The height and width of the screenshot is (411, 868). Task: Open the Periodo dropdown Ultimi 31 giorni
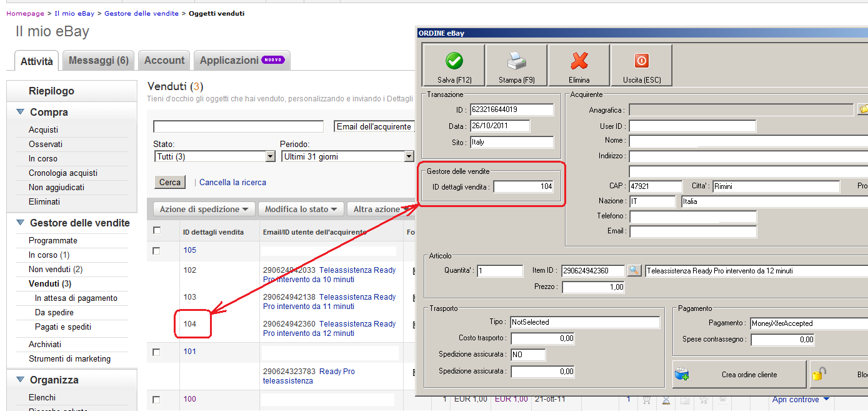[x=347, y=156]
